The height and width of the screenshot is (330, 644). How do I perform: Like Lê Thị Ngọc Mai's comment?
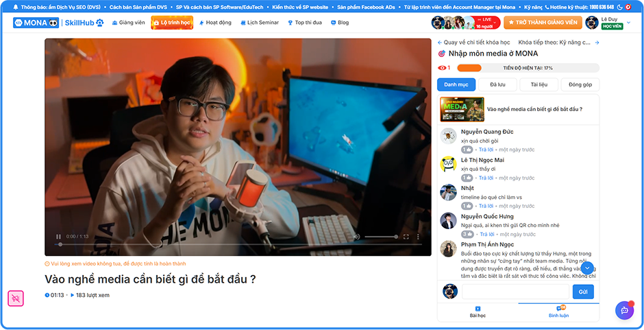pos(467,178)
